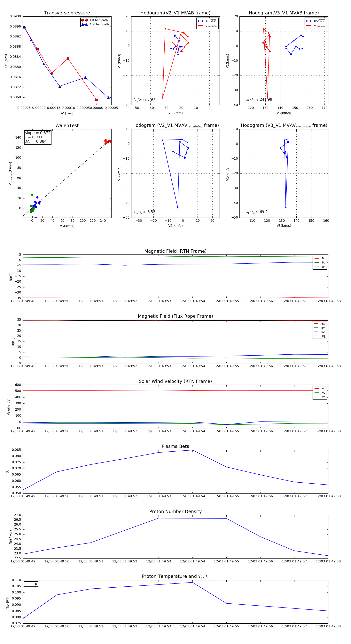Click the "Bx'" legend entry
This screenshot has height=644, width=351.
(x=320, y=324)
